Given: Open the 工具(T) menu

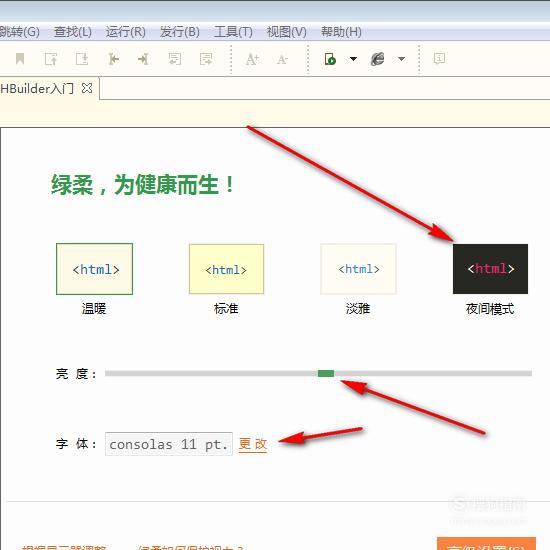Looking at the screenshot, I should point(233,32).
